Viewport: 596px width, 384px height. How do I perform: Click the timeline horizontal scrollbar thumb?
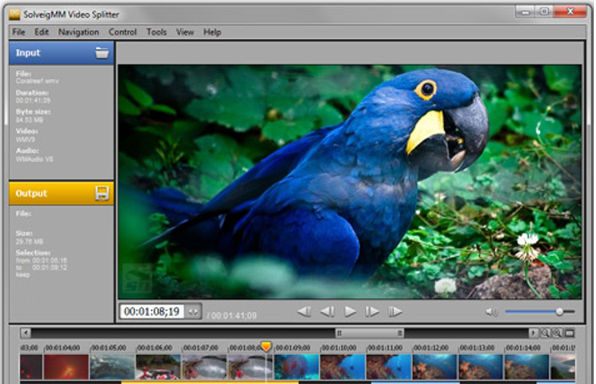pos(369,333)
